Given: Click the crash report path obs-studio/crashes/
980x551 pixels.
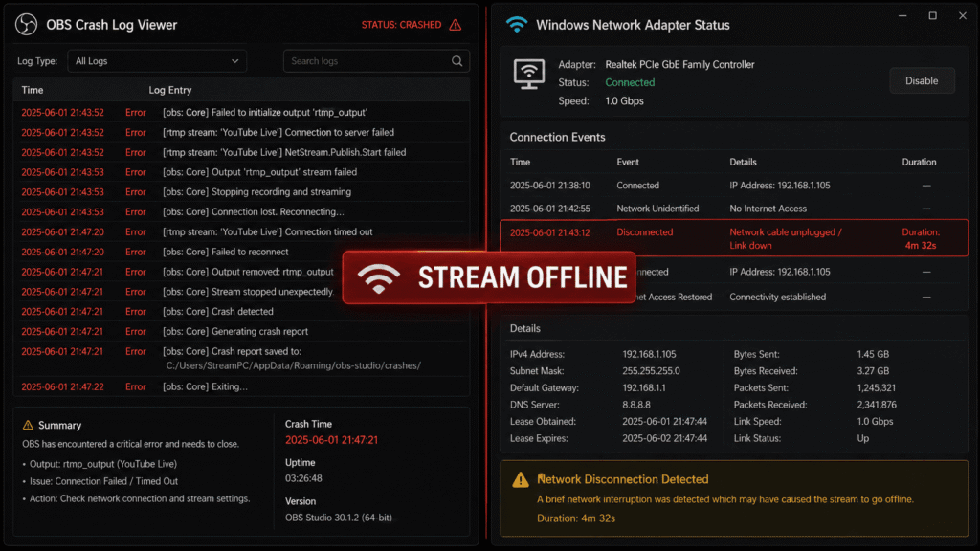Looking at the screenshot, I should coord(293,365).
